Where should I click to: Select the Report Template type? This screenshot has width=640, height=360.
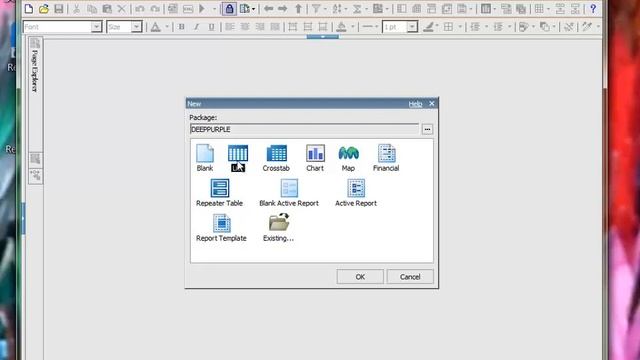[x=221, y=228]
